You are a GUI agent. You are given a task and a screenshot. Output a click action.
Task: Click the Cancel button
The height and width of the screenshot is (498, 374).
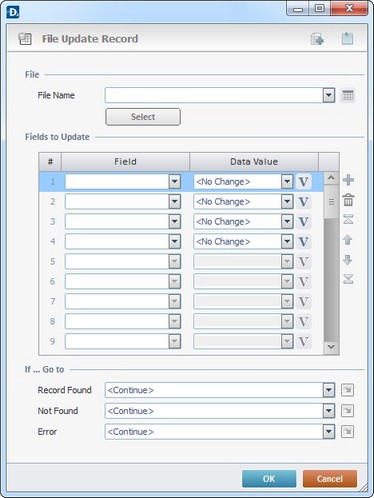click(330, 479)
